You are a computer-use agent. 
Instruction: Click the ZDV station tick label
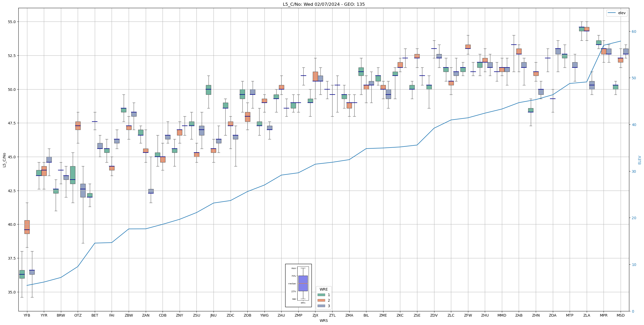point(434,315)
